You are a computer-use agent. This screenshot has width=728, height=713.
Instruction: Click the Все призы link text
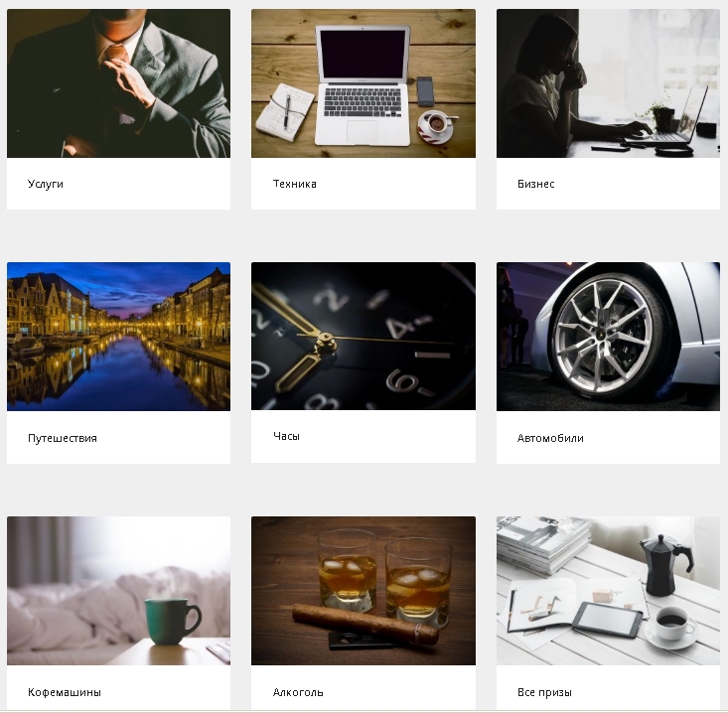(544, 692)
